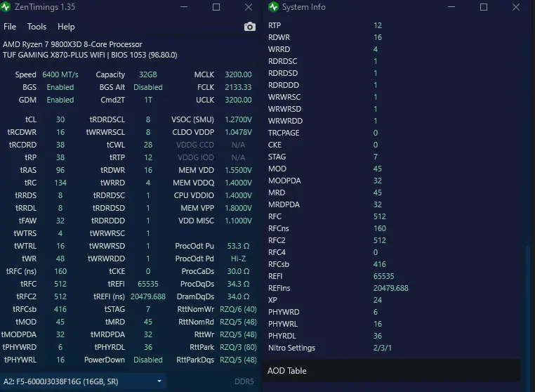Screen dimensions: 535x392
Task: Click the System Info window logo icon
Action: [x=273, y=7]
